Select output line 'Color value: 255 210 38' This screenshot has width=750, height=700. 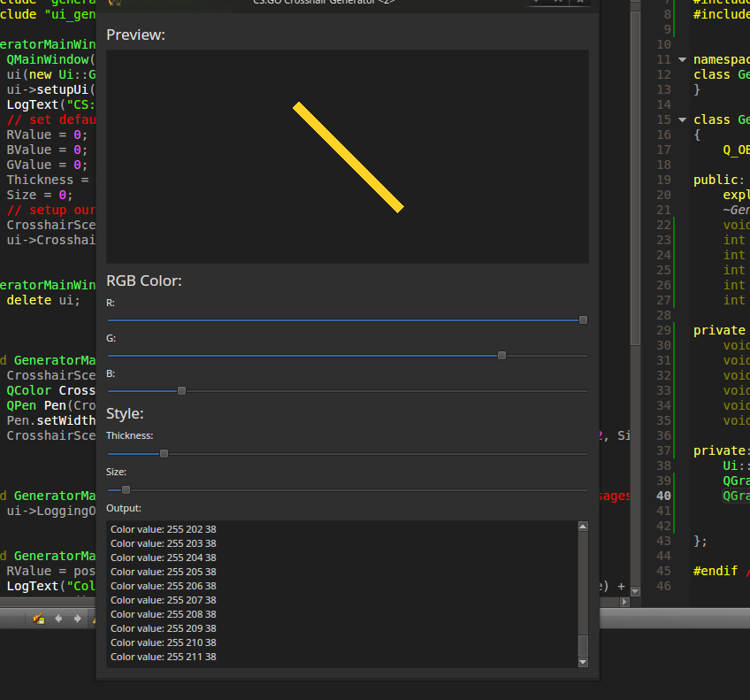pos(163,642)
